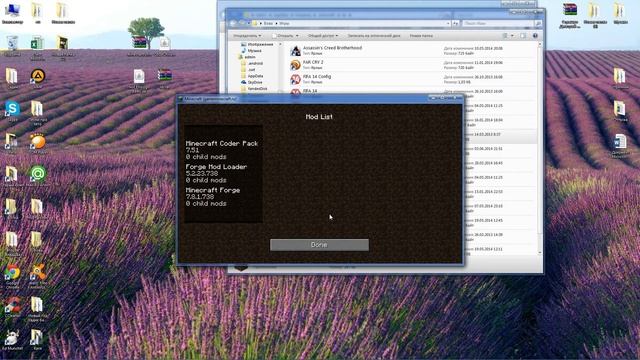Select Музыка in the navigation tree
Viewport: 640px width, 360px height.
point(251,51)
